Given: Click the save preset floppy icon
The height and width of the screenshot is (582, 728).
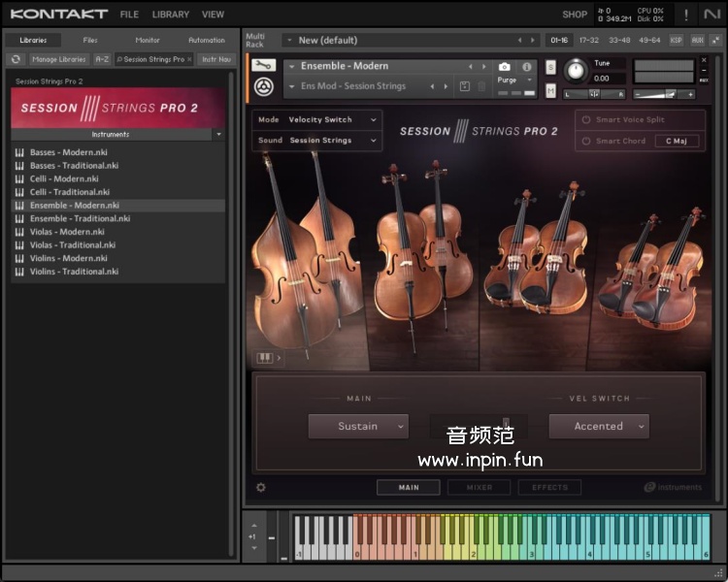Looking at the screenshot, I should [x=465, y=86].
